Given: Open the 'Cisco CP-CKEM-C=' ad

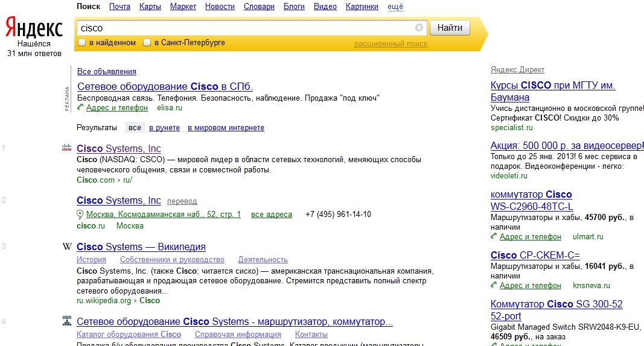Looking at the screenshot, I should tap(535, 255).
